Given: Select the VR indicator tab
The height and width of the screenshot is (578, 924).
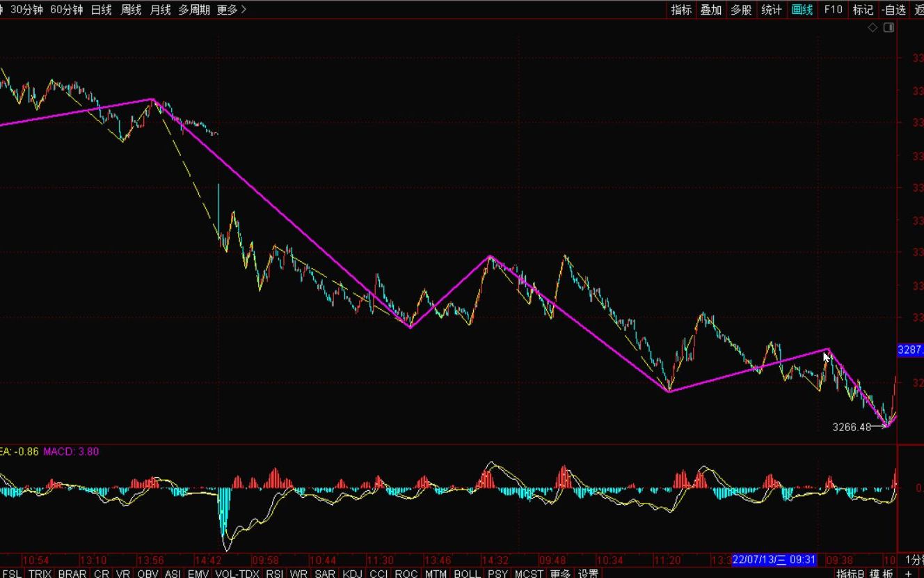Looking at the screenshot, I should [123, 573].
